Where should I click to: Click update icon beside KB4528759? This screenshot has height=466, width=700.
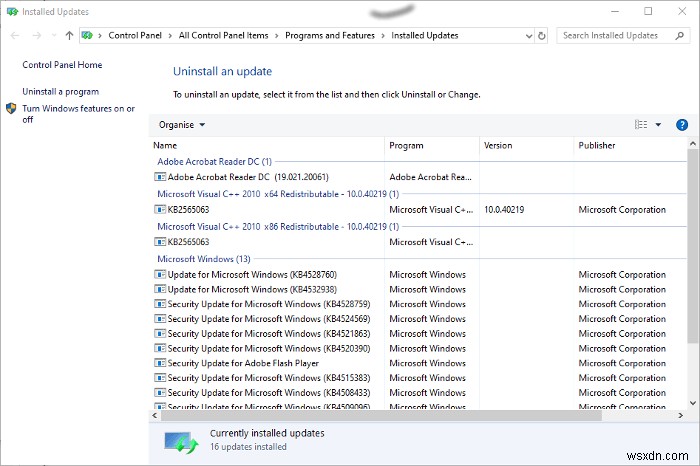pyautogui.click(x=160, y=304)
